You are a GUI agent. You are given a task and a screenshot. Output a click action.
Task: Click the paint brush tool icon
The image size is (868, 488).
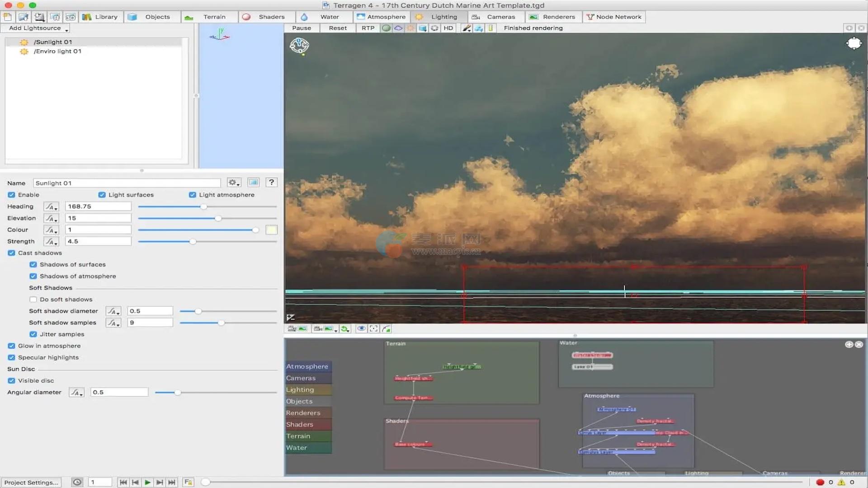[467, 28]
